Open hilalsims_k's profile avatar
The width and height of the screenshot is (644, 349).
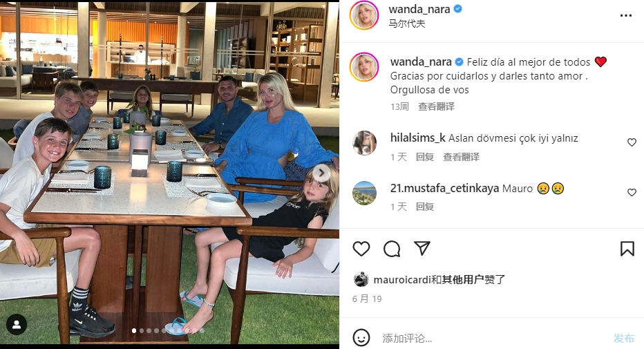[x=365, y=143]
